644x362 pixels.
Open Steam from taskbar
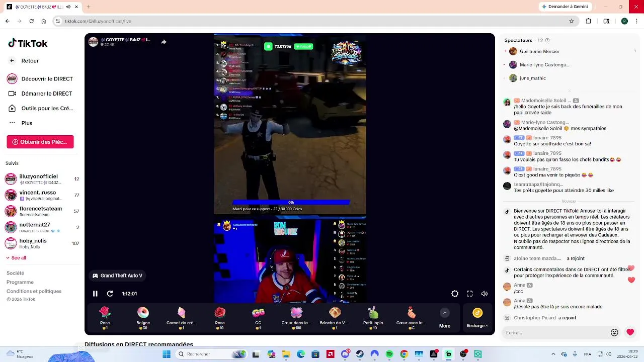[x=360, y=354]
